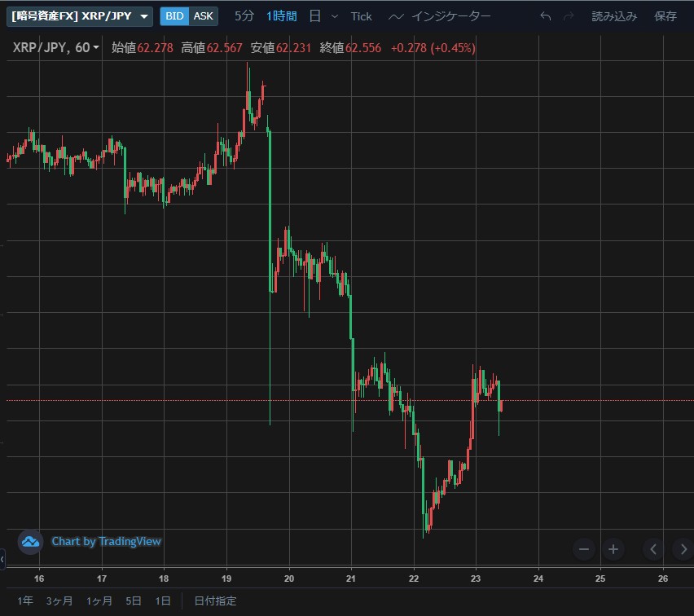The image size is (694, 616).
Task: Open the XRP/JPY symbol selector dropdown
Action: (80, 16)
